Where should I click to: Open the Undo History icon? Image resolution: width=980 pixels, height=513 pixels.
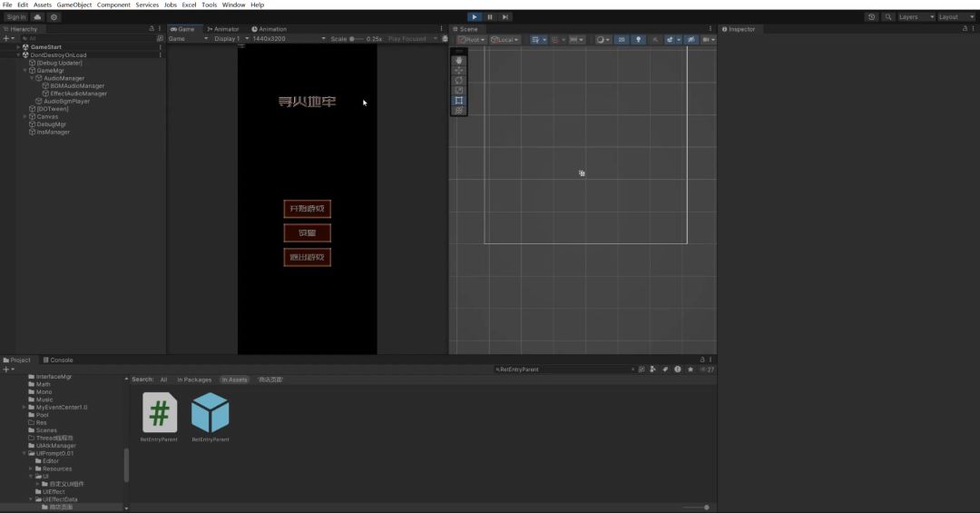(872, 16)
